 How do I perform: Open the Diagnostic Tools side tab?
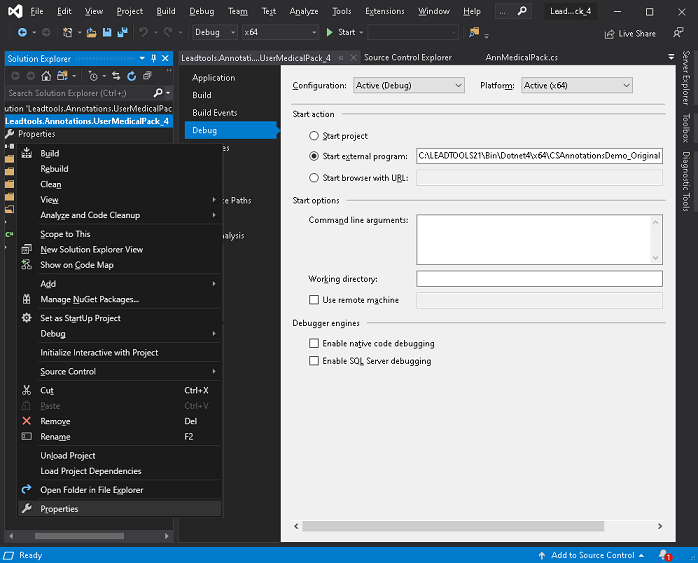pyautogui.click(x=686, y=181)
